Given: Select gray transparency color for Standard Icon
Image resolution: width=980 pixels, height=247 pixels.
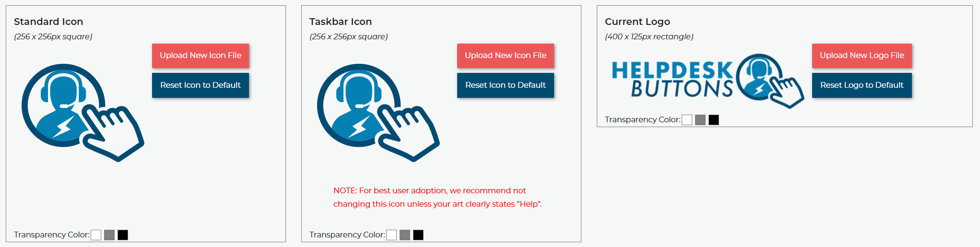Looking at the screenshot, I should tap(109, 235).
